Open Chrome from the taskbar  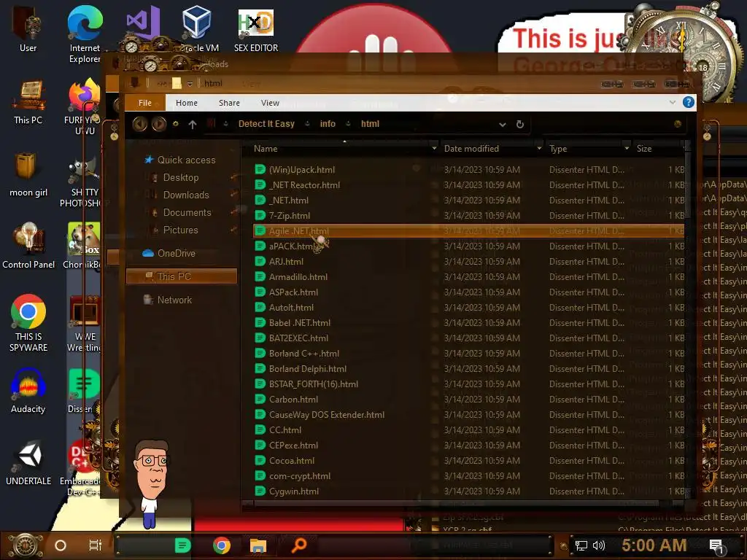(x=222, y=545)
